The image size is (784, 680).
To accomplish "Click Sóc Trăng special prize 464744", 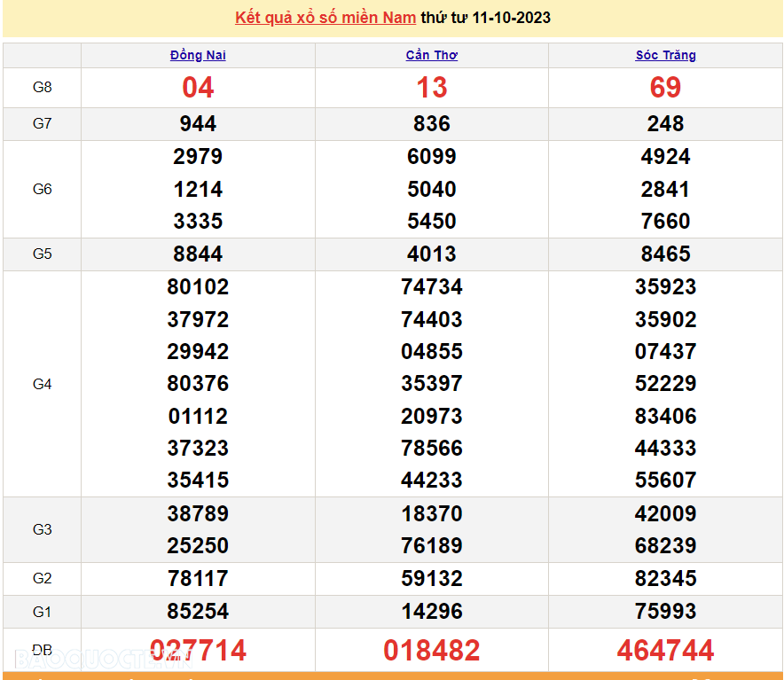I will pos(665,650).
